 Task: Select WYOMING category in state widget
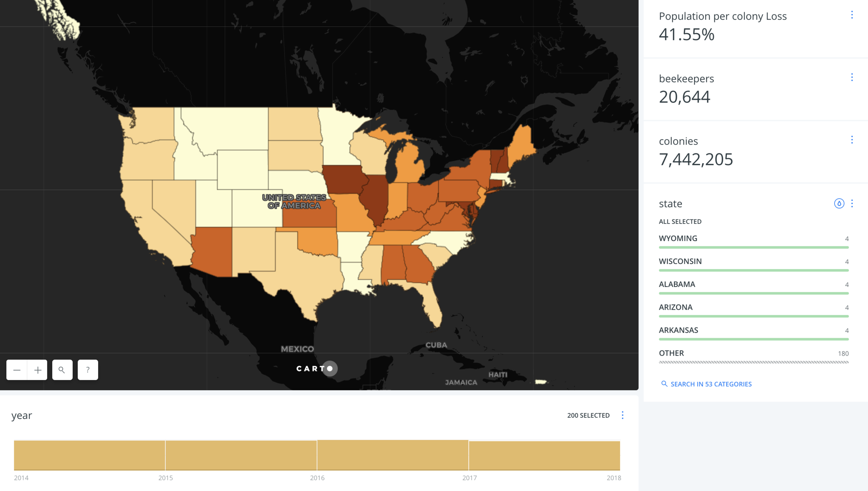tap(678, 239)
